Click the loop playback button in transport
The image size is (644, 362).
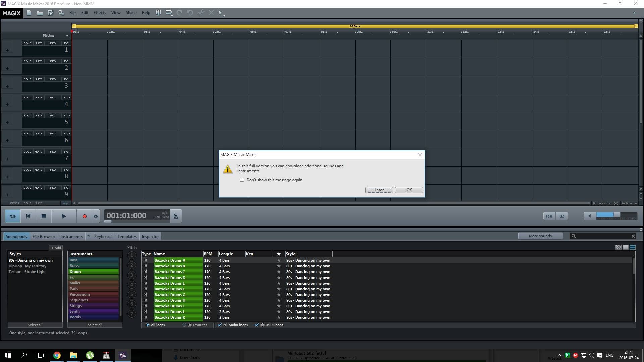(12, 216)
